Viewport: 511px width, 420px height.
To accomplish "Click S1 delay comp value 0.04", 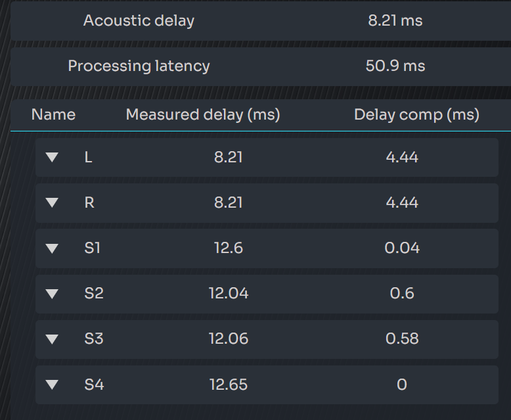I will coord(402,248).
